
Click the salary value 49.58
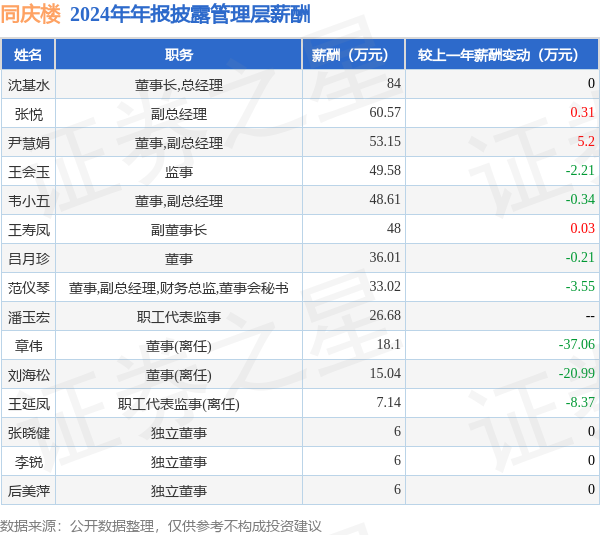click(x=385, y=170)
